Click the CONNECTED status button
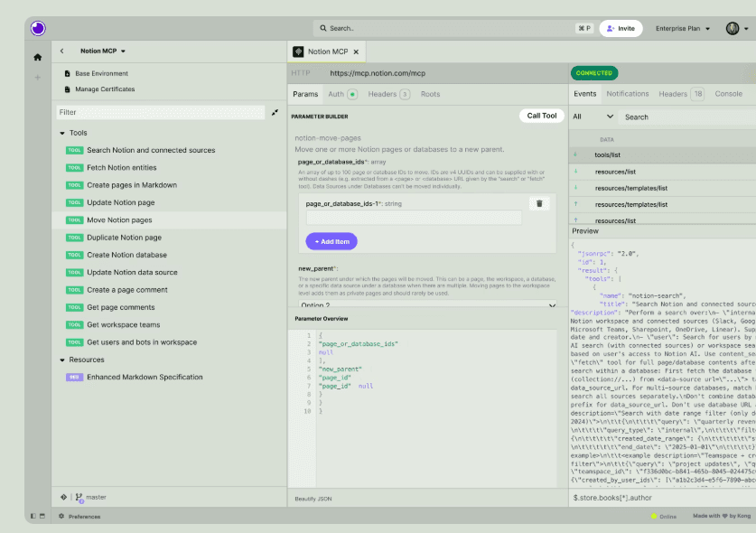Viewport: 756px width, 533px height. 594,73
